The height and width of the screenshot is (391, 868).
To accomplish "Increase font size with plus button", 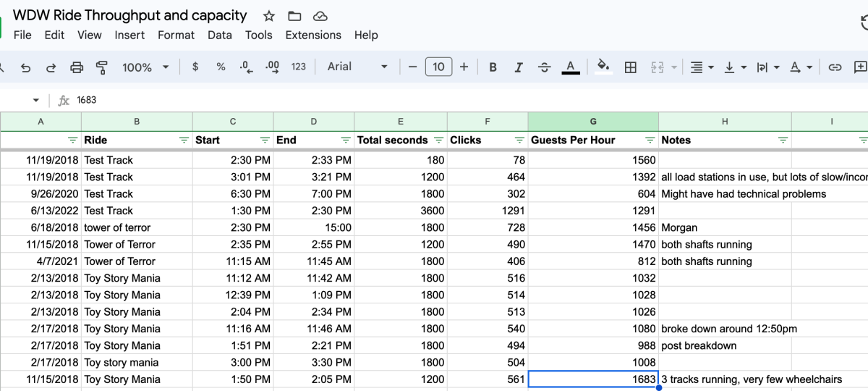I will 464,67.
